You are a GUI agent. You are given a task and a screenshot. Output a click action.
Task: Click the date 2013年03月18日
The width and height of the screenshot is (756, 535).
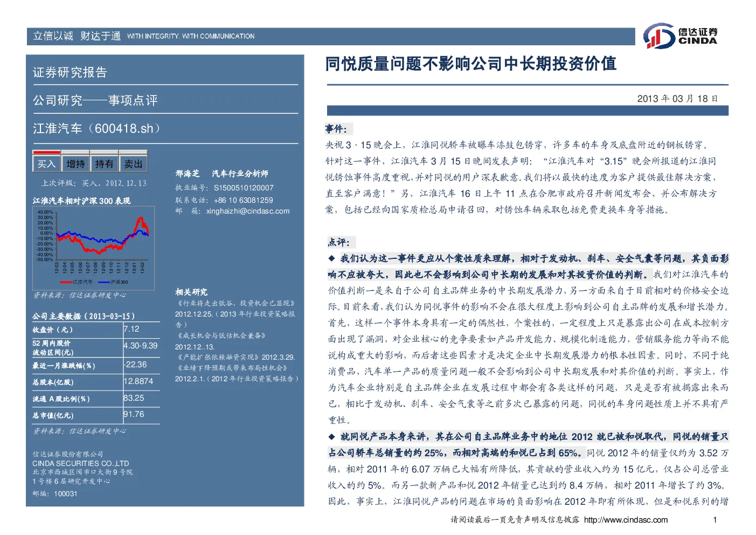677,99
